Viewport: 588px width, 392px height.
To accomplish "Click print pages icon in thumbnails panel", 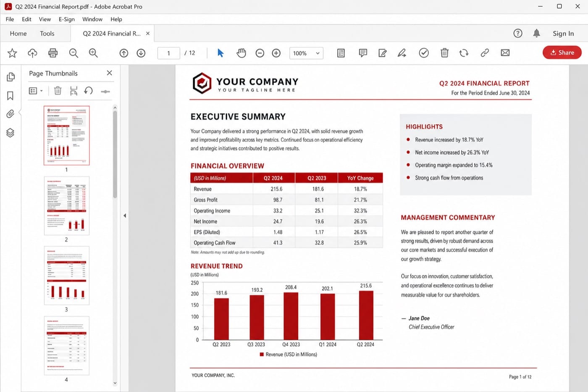I will pyautogui.click(x=73, y=91).
